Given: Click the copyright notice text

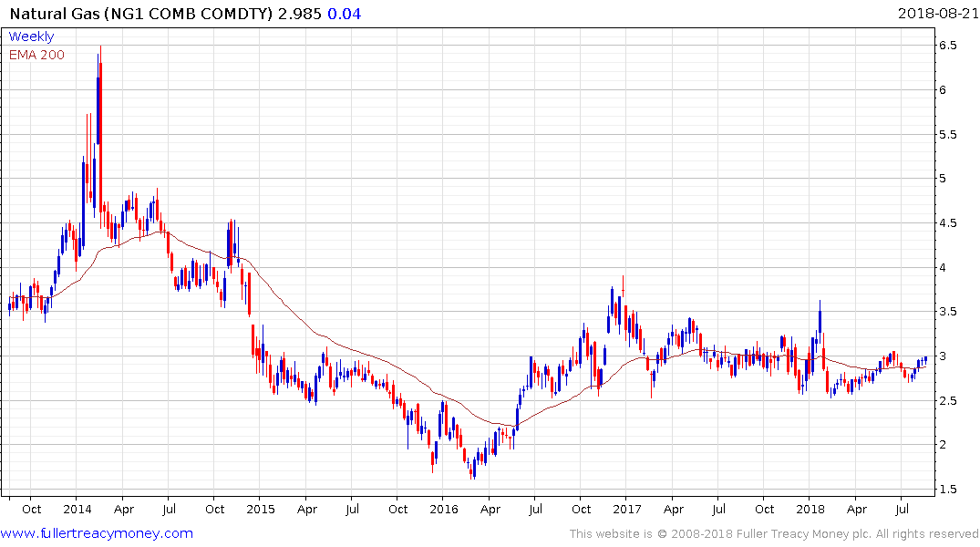Looking at the screenshot, I should (774, 534).
